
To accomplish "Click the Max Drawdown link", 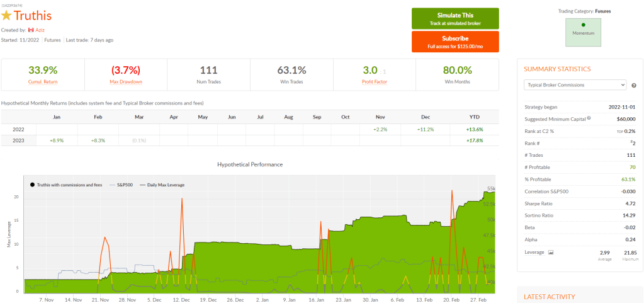I will tap(125, 82).
